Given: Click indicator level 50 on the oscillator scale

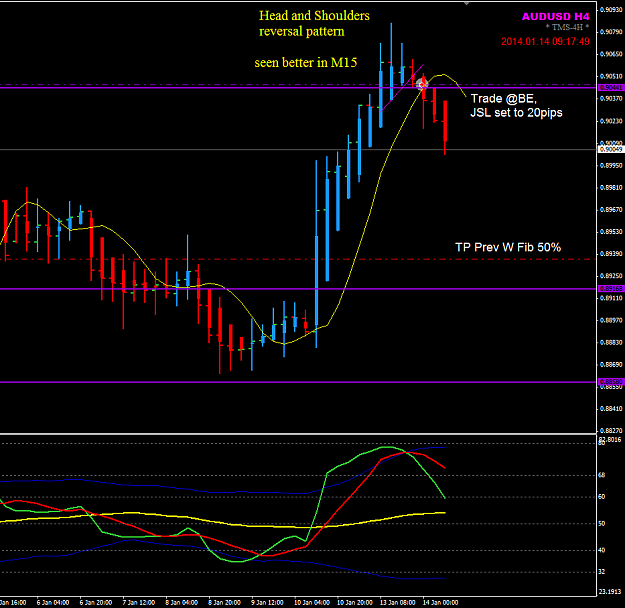Looking at the screenshot, I should point(602,523).
